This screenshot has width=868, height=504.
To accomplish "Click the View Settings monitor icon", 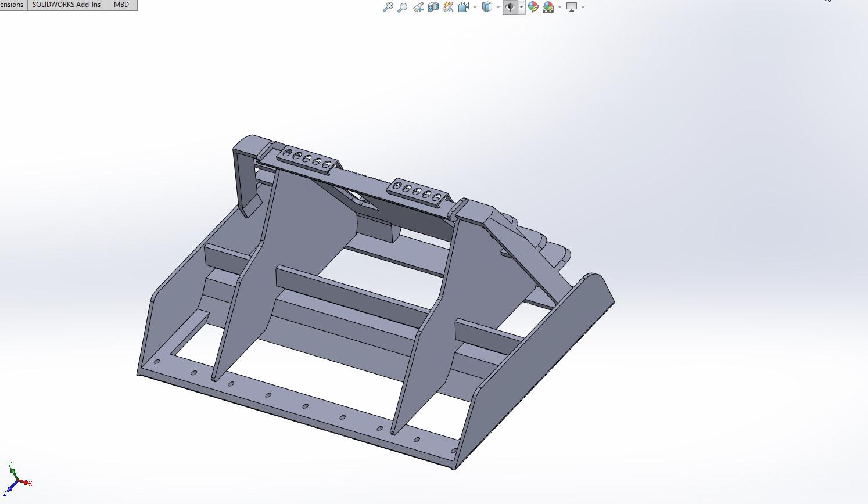I will (x=572, y=7).
